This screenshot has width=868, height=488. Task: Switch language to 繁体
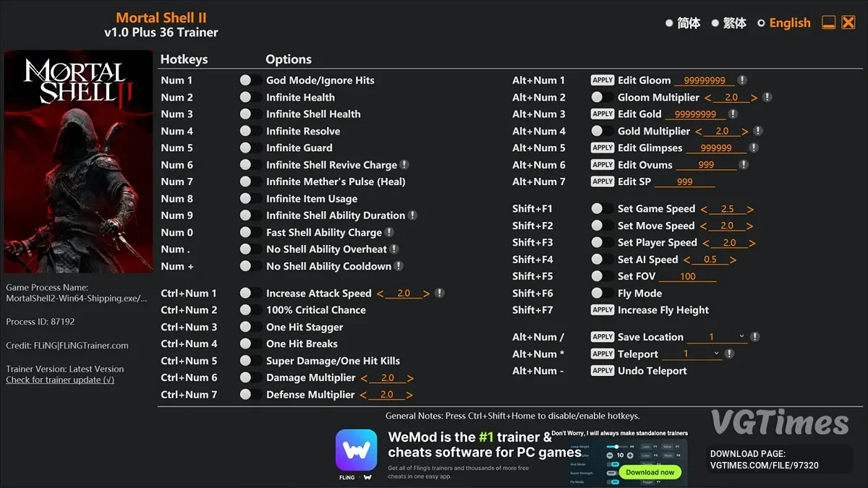click(729, 23)
